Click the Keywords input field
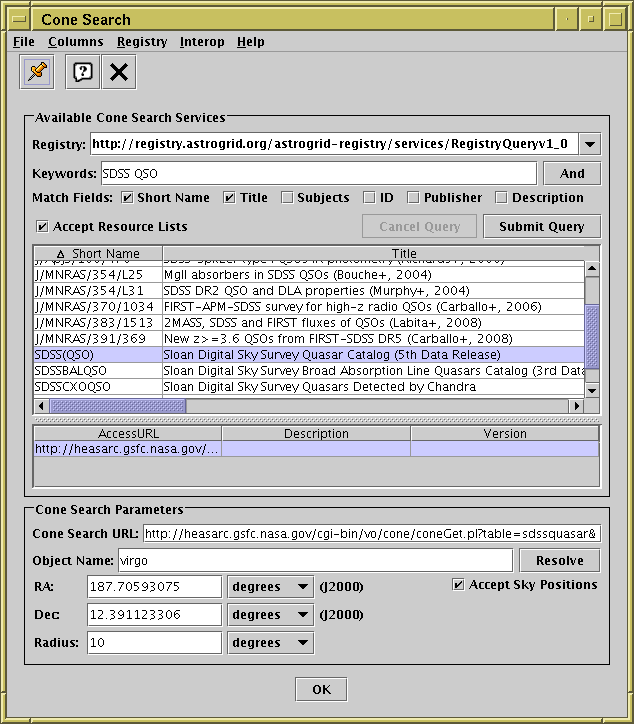The image size is (634, 724). [319, 174]
